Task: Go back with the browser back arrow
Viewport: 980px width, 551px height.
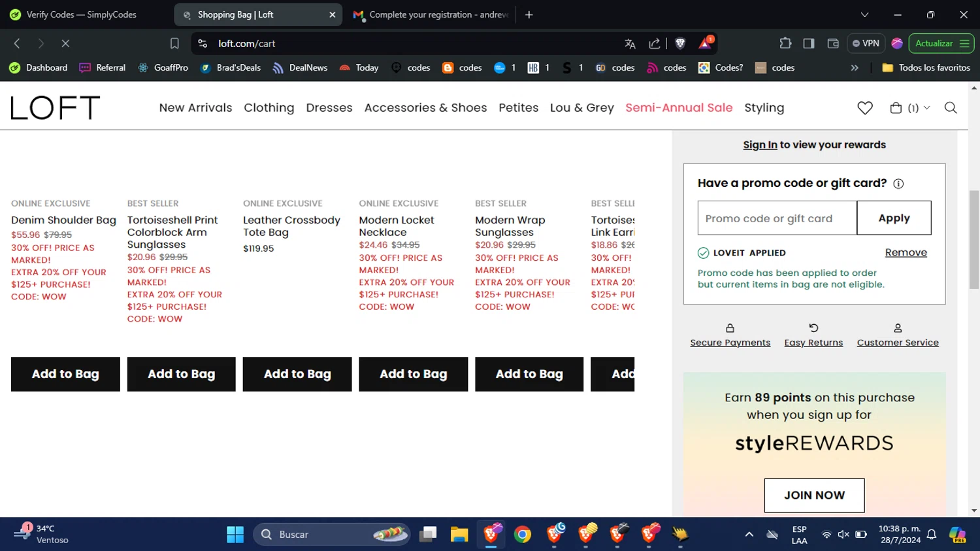Action: click(17, 43)
